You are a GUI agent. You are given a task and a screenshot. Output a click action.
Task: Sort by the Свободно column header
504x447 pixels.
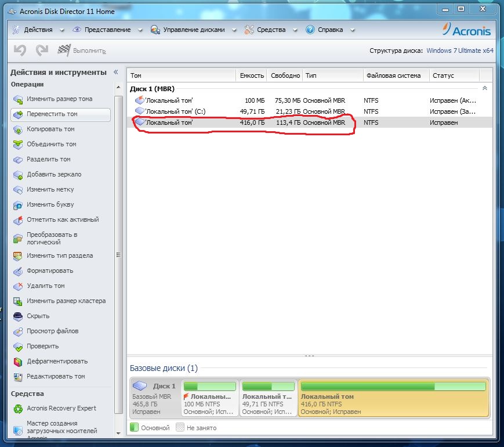[x=285, y=75]
